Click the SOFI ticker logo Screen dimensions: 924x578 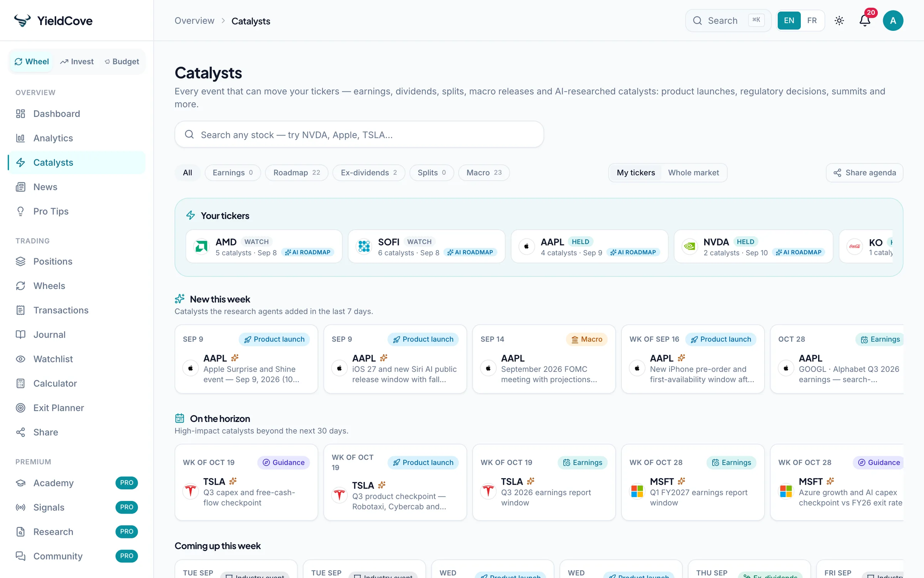coord(364,246)
